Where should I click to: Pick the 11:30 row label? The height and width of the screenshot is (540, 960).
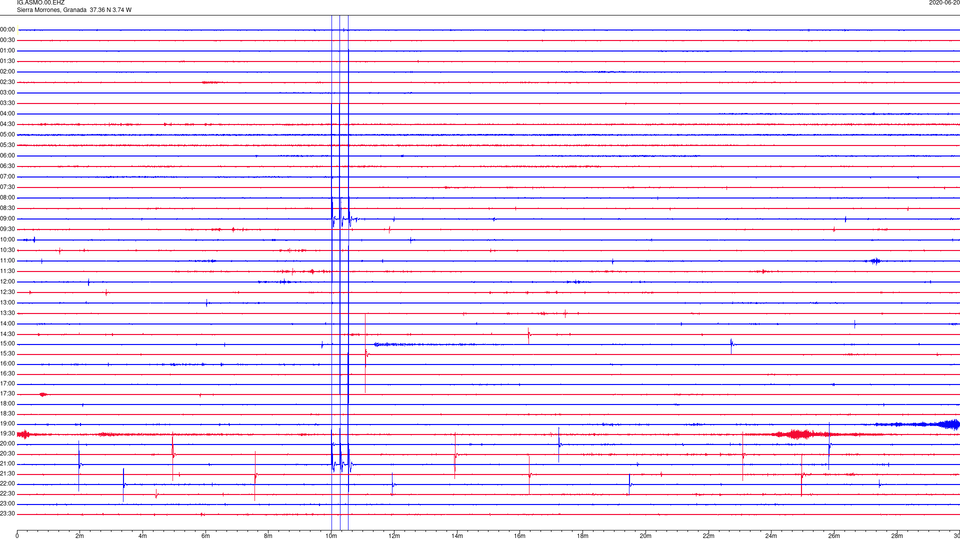click(8, 271)
